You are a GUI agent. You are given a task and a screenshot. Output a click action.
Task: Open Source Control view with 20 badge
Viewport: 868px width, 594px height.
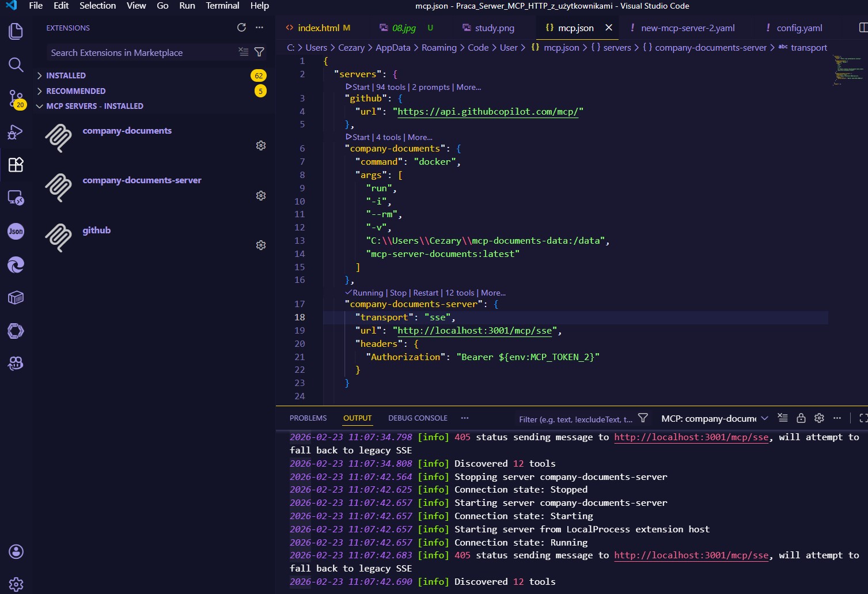point(16,99)
